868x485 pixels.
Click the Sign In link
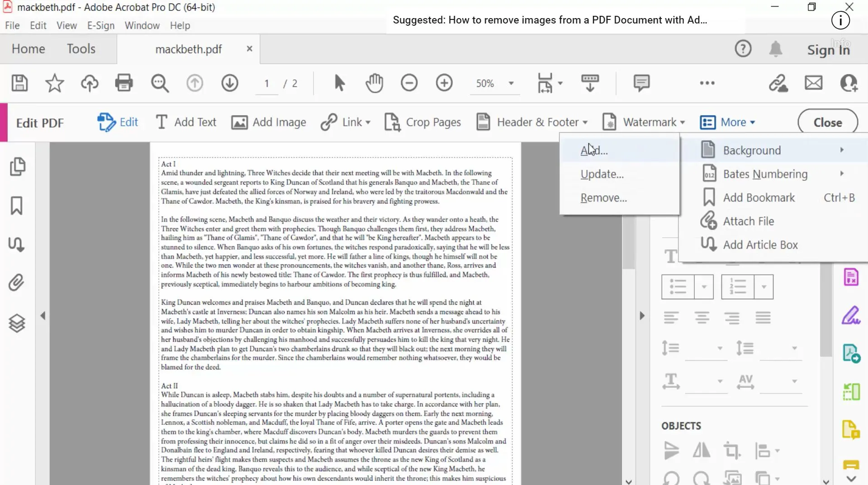coord(828,50)
